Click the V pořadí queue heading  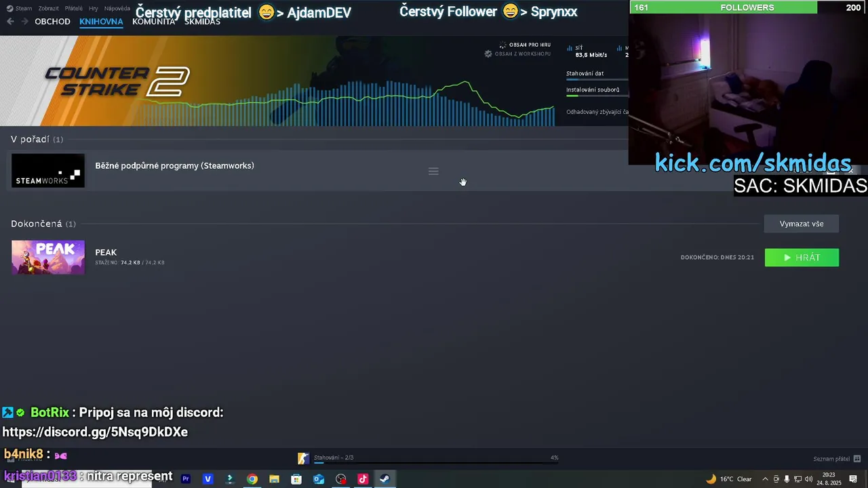click(x=37, y=139)
